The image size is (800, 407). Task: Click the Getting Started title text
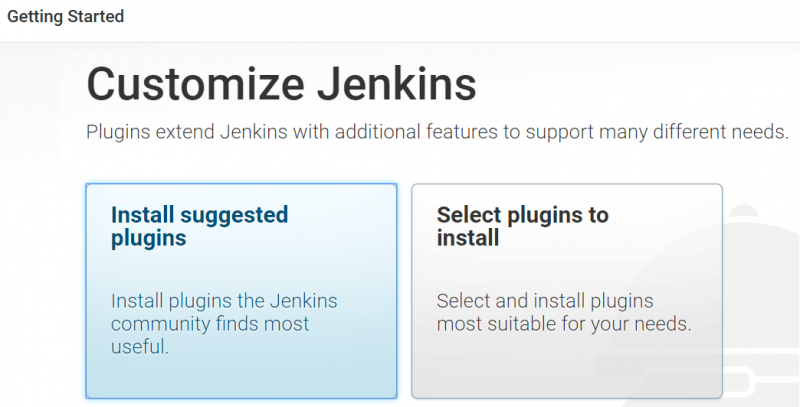[x=66, y=17]
